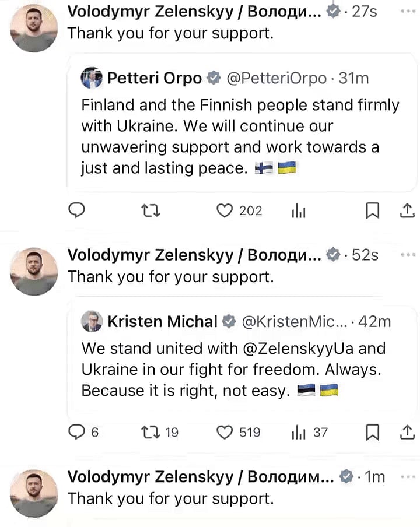This screenshot has height=527, width=420.
Task: View analytics showing 37 views
Action: 299,433
